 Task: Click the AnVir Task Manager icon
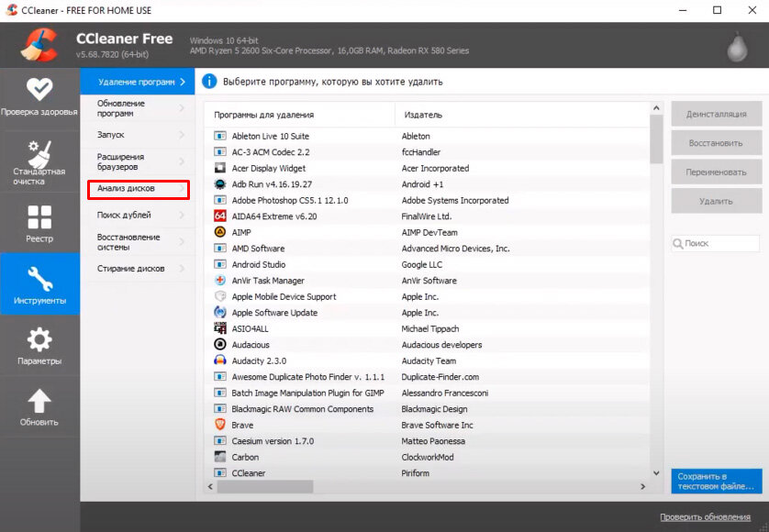tap(220, 281)
